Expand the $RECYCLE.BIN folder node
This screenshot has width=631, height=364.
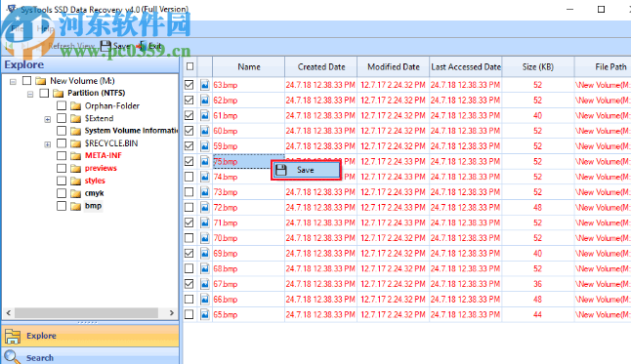point(48,144)
